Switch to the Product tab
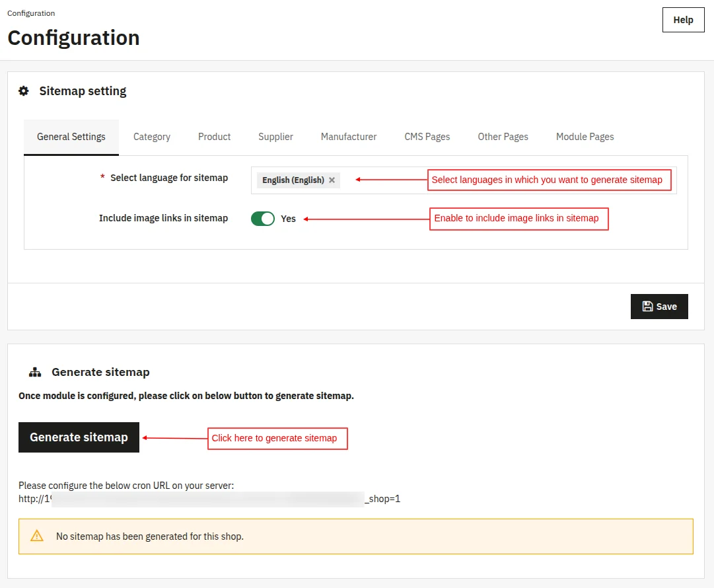The width and height of the screenshot is (714, 588). 214,137
